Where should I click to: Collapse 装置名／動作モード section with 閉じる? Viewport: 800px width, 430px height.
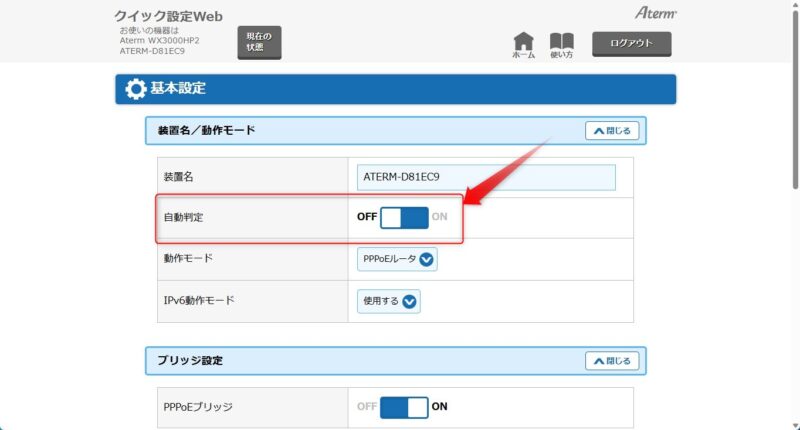tap(610, 131)
